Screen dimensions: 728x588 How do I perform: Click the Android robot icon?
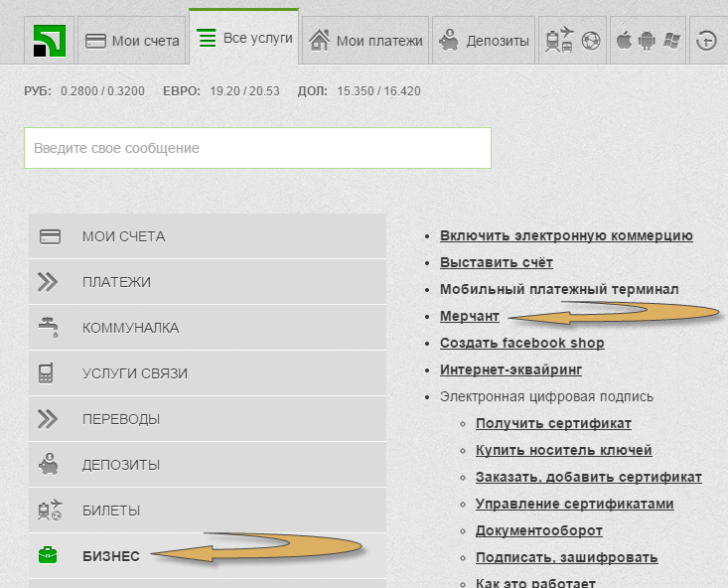[x=648, y=41]
